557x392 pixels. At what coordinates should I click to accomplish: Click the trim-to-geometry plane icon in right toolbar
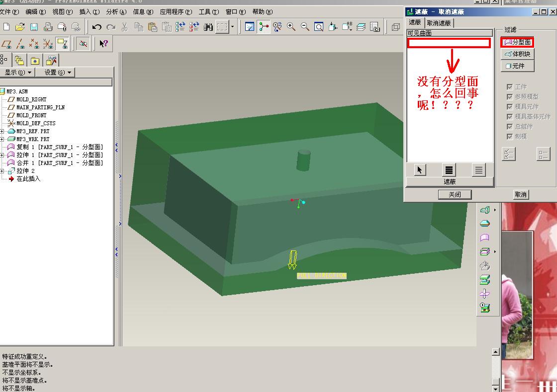click(485, 294)
